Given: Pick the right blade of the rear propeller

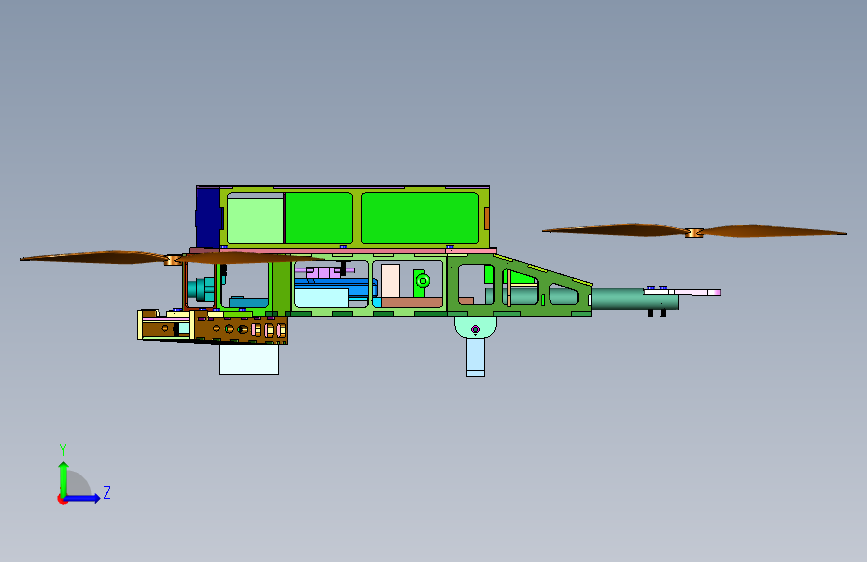Looking at the screenshot, I should [x=774, y=231].
